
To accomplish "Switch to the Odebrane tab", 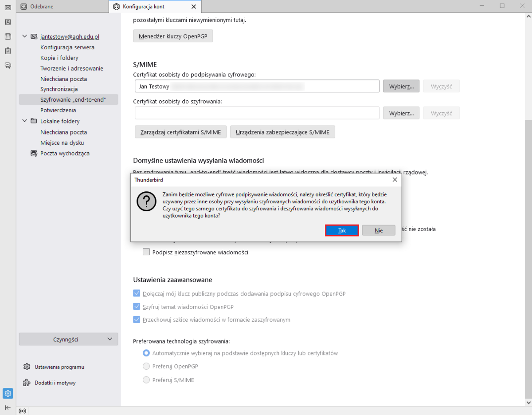I will (42, 6).
